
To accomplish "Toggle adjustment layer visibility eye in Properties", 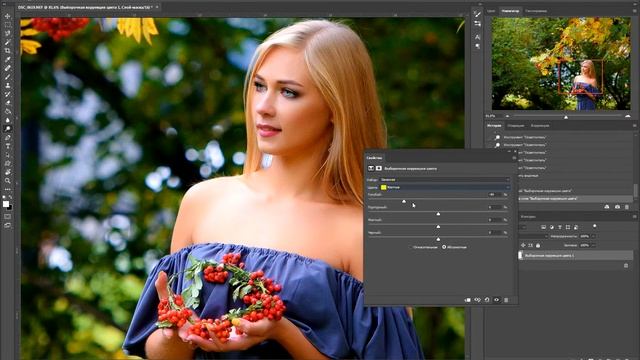I will 496,300.
